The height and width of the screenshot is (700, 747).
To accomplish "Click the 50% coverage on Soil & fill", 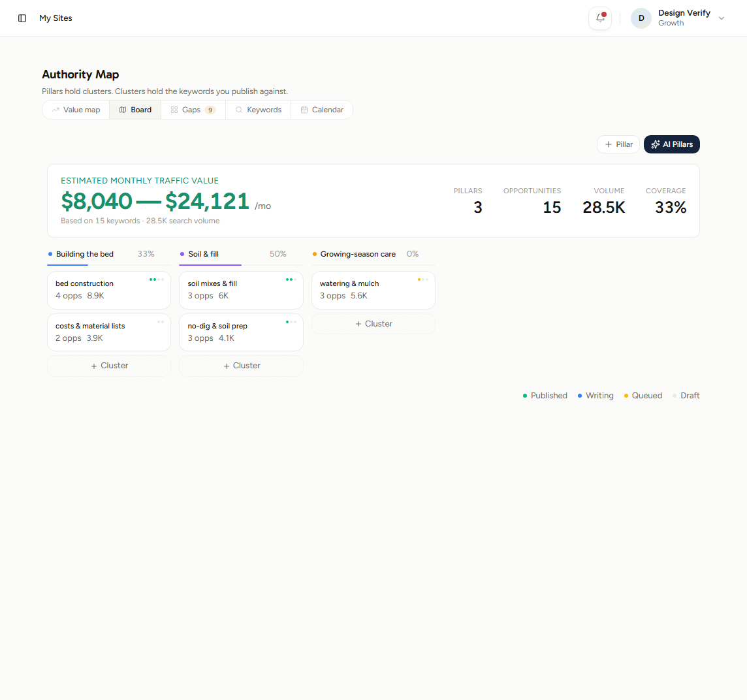I will point(278,254).
